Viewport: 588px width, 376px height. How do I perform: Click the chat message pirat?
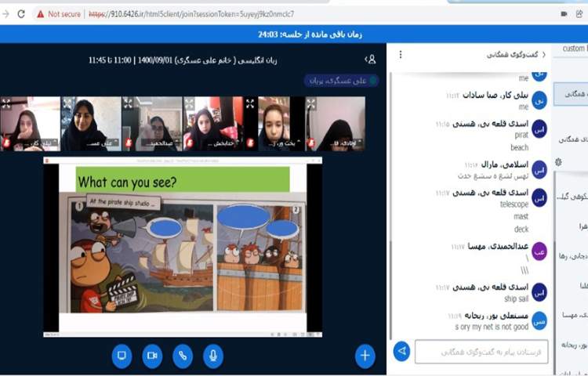(x=521, y=135)
